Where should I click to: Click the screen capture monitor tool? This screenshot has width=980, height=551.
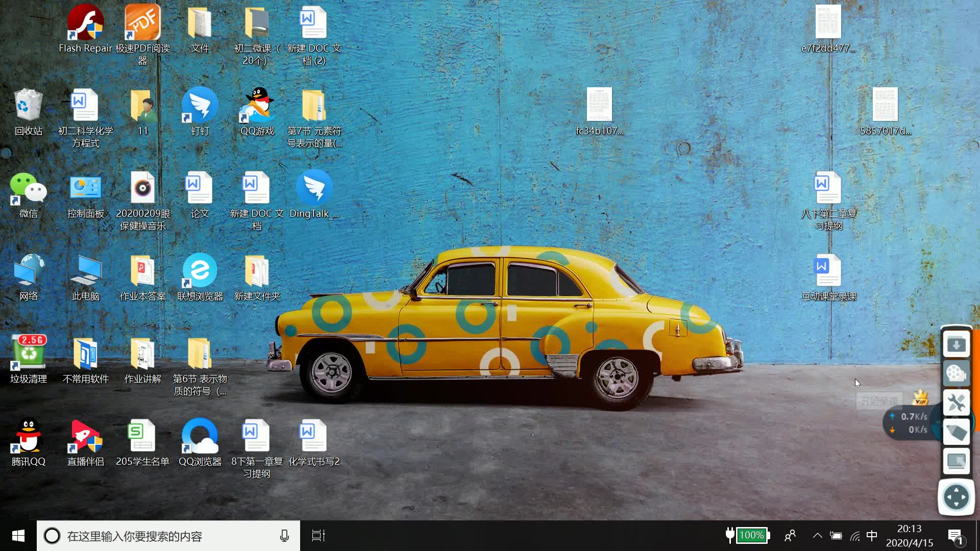[x=957, y=462]
